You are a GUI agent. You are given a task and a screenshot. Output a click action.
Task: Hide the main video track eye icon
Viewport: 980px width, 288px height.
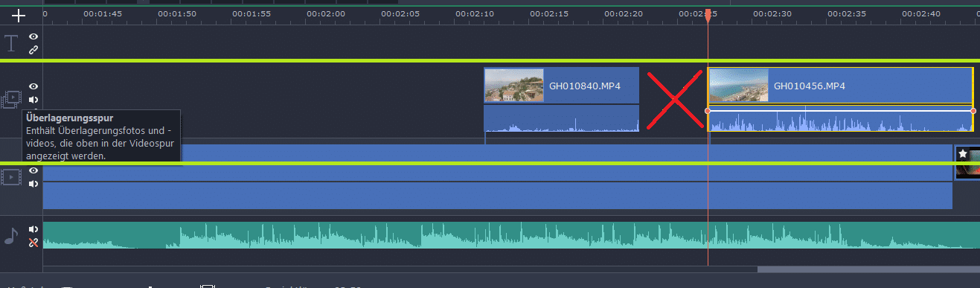pos(33,170)
